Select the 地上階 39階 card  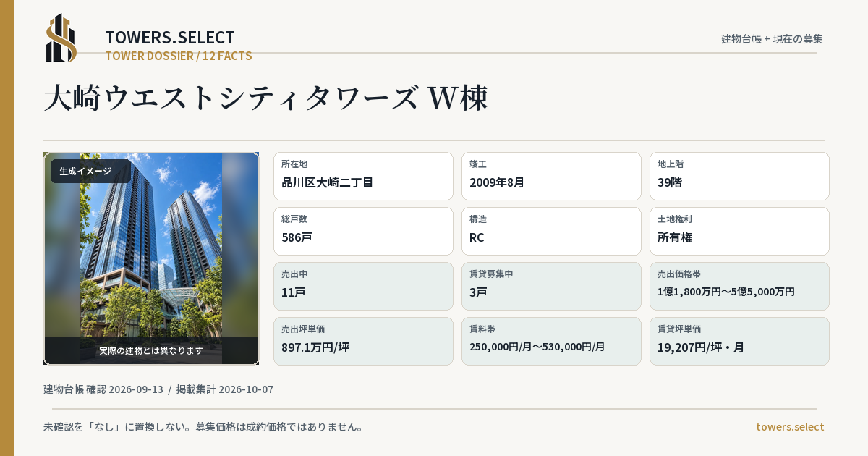click(739, 176)
